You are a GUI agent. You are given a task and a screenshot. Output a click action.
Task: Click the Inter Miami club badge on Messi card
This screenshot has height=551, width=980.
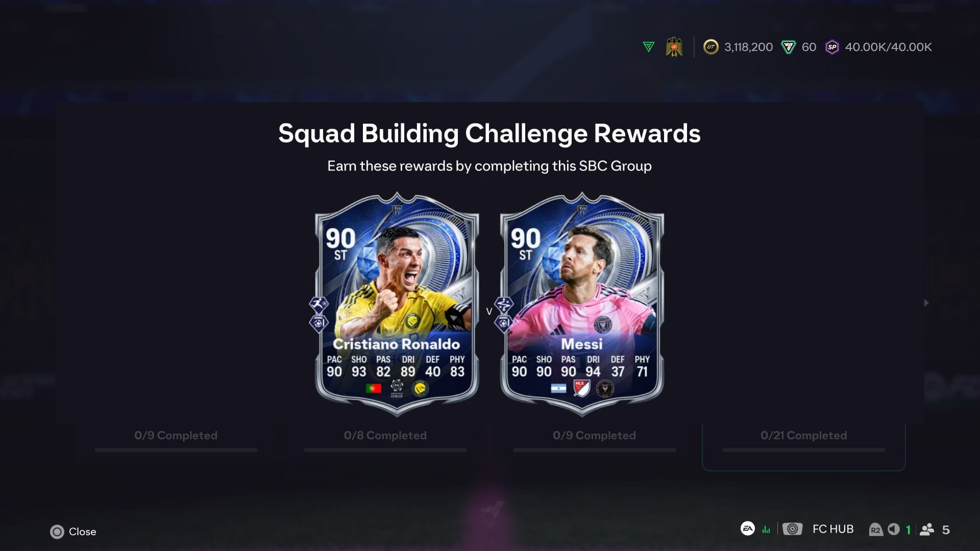(x=605, y=389)
